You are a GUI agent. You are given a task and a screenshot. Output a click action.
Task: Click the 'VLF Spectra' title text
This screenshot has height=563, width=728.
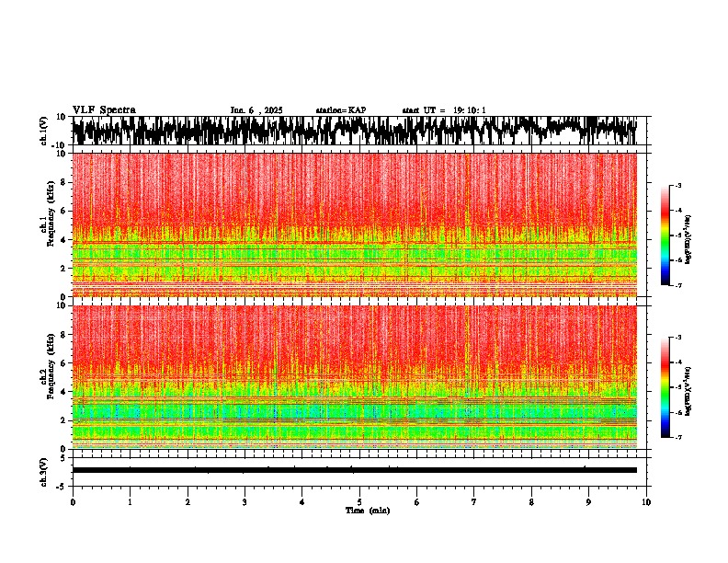click(104, 110)
